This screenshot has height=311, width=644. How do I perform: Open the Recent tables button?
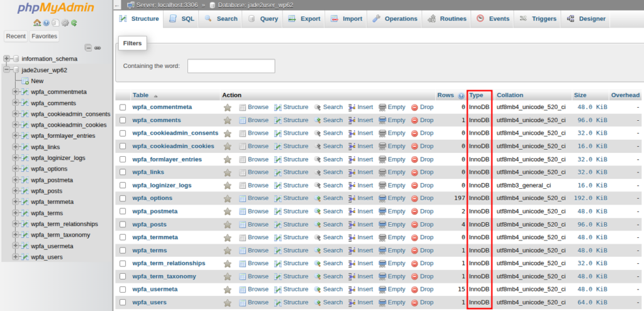[16, 37]
